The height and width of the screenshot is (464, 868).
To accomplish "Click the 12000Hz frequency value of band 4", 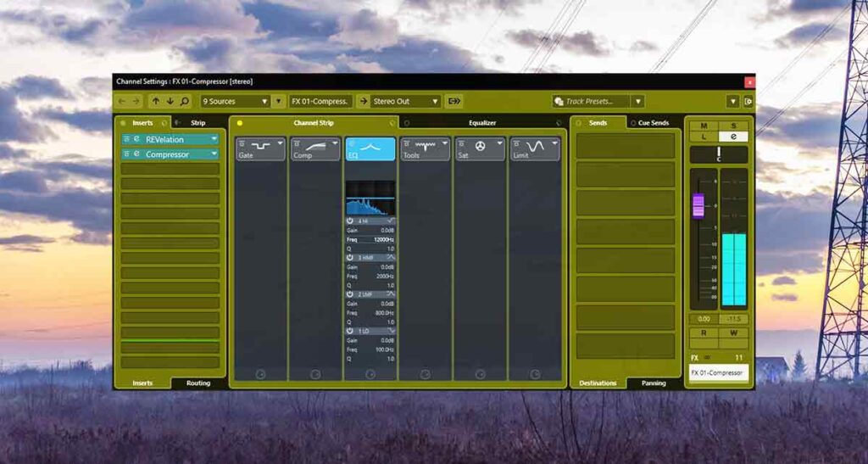I will coord(382,240).
